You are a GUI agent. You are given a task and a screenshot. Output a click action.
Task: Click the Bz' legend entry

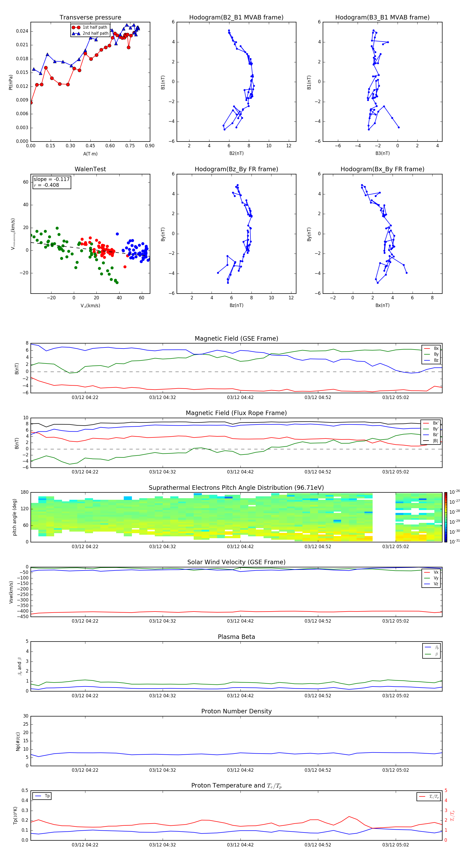(431, 435)
